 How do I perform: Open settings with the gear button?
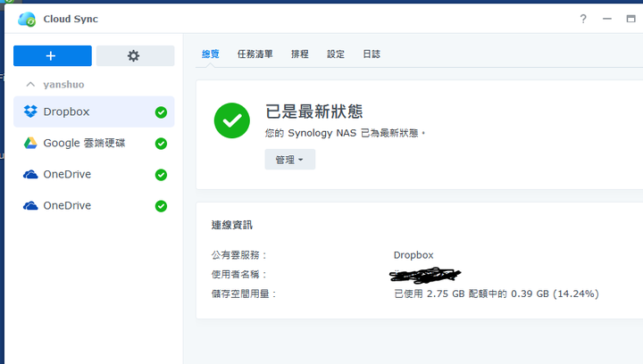[136, 55]
